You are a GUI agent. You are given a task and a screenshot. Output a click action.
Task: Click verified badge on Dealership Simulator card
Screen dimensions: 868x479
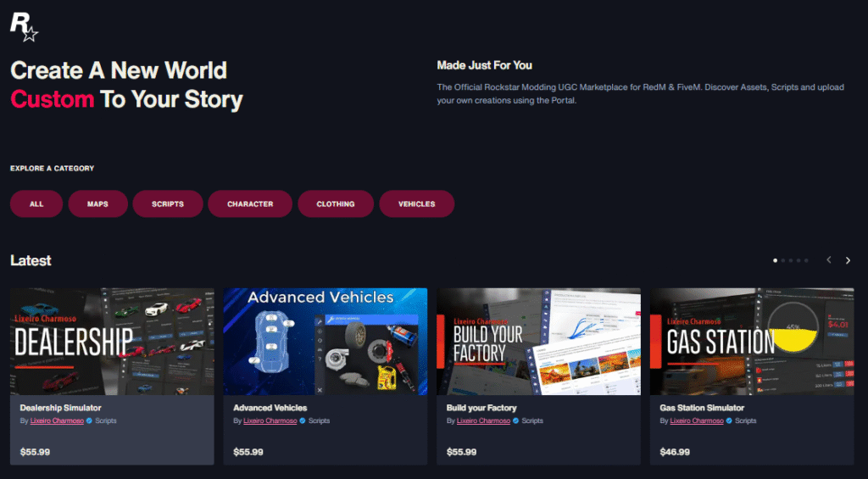click(x=90, y=421)
